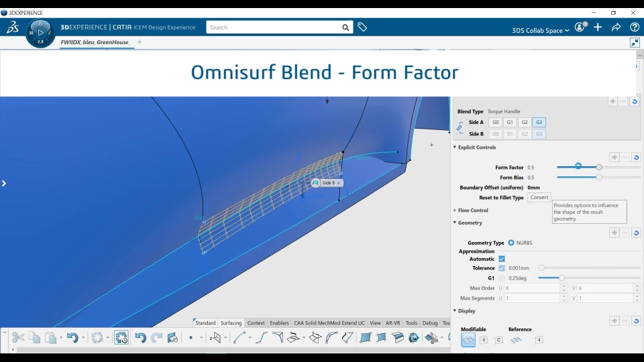Click the four-point surface patch icon
Screen dimensions: 644x362
[365, 337]
